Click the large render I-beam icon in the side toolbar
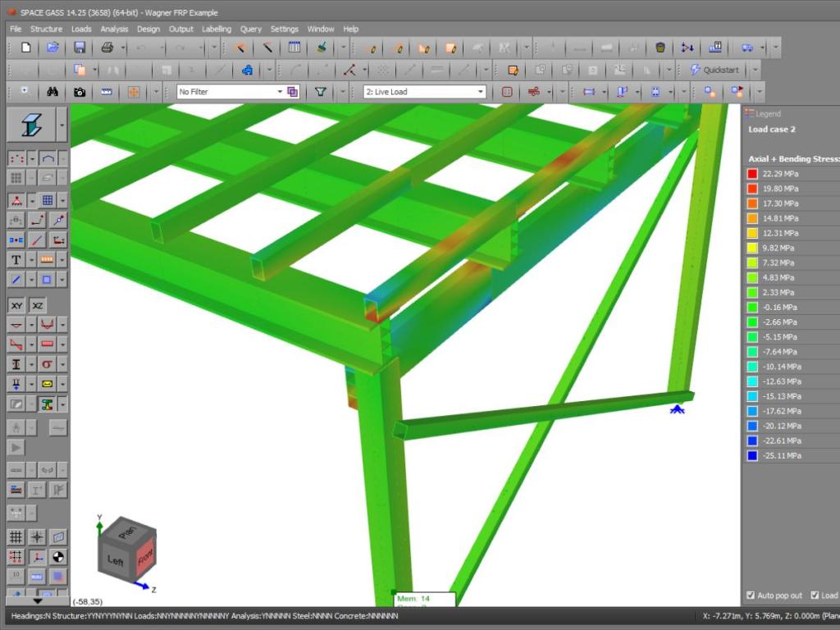This screenshot has width=840, height=630. [x=32, y=125]
